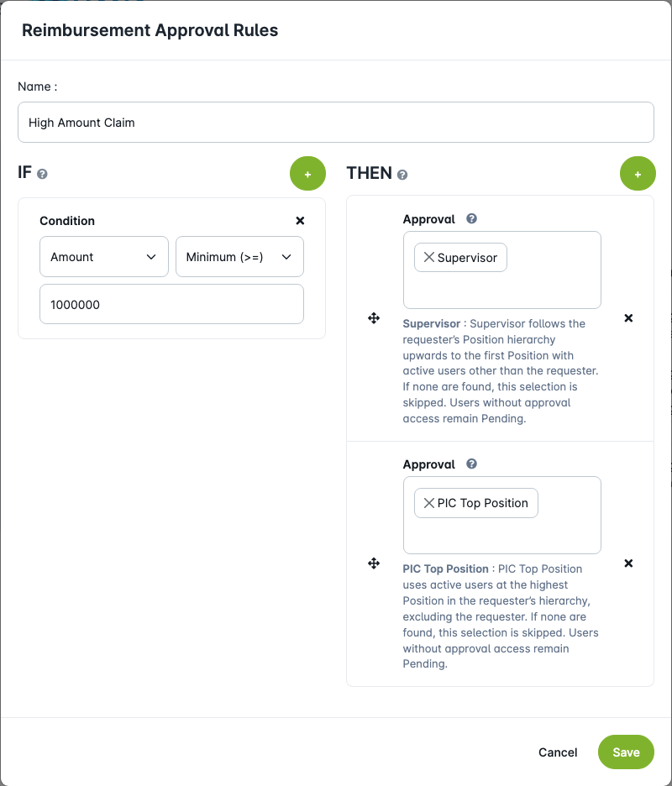Click the rule Name input field

tap(336, 123)
